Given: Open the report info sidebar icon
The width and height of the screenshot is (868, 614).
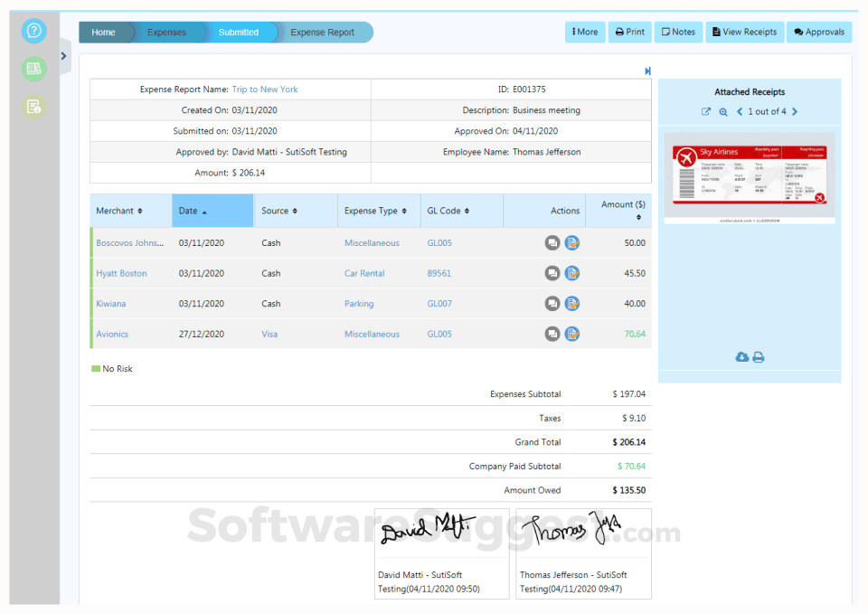Looking at the screenshot, I should coord(33,107).
